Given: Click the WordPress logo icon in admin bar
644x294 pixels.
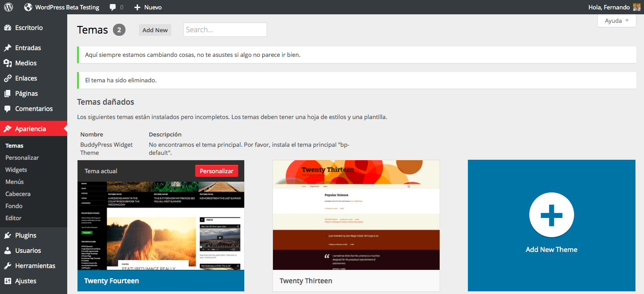Looking at the screenshot, I should coord(9,7).
